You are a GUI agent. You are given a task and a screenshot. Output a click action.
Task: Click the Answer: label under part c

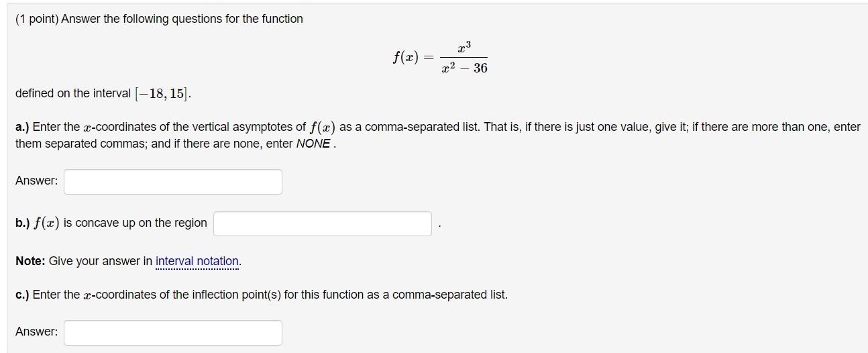tap(37, 332)
